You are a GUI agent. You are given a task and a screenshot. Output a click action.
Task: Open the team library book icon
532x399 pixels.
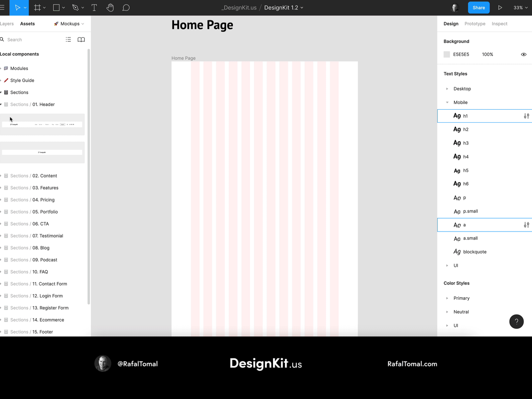[81, 40]
